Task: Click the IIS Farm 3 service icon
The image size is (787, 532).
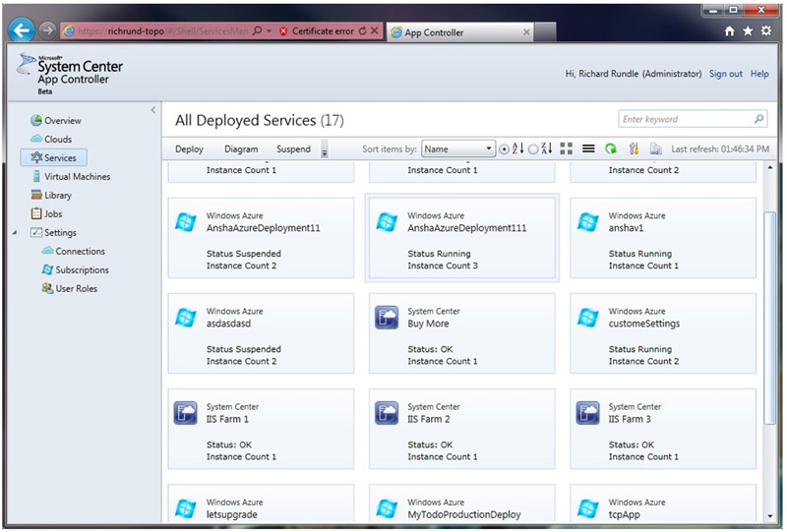Action: (587, 413)
